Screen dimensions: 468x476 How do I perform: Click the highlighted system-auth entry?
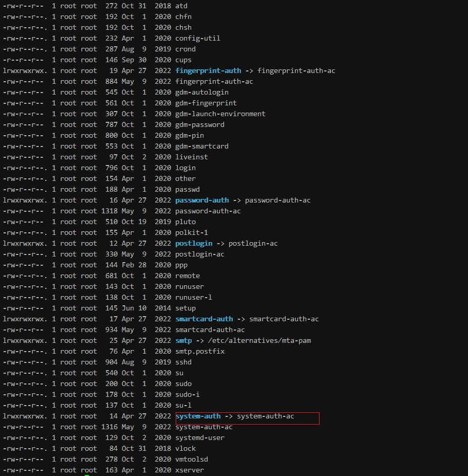click(194, 416)
